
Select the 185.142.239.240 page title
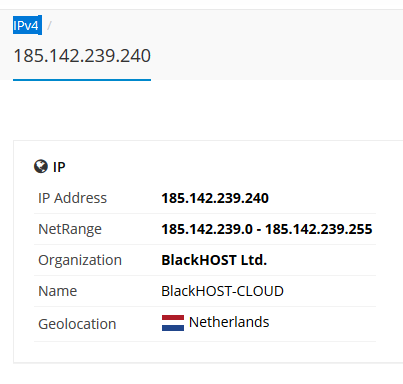coord(82,56)
